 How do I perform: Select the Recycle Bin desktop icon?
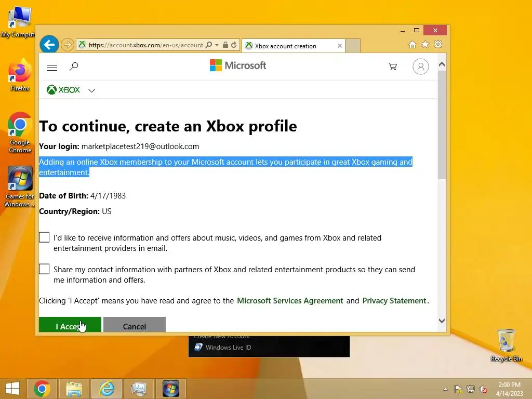(x=506, y=345)
